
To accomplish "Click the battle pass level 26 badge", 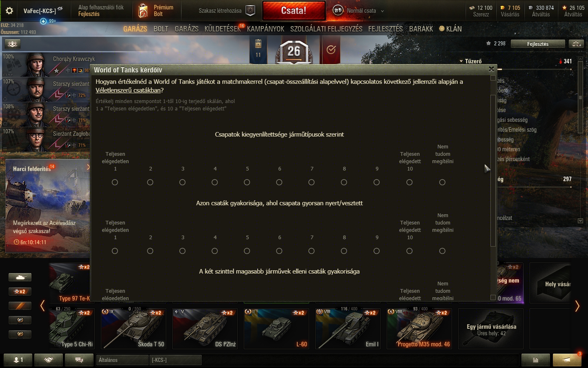I will coord(294,52).
